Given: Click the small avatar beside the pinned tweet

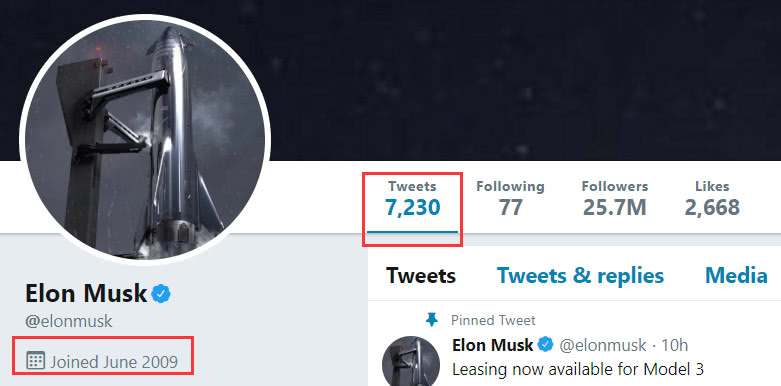Looking at the screenshot, I should click(x=411, y=361).
